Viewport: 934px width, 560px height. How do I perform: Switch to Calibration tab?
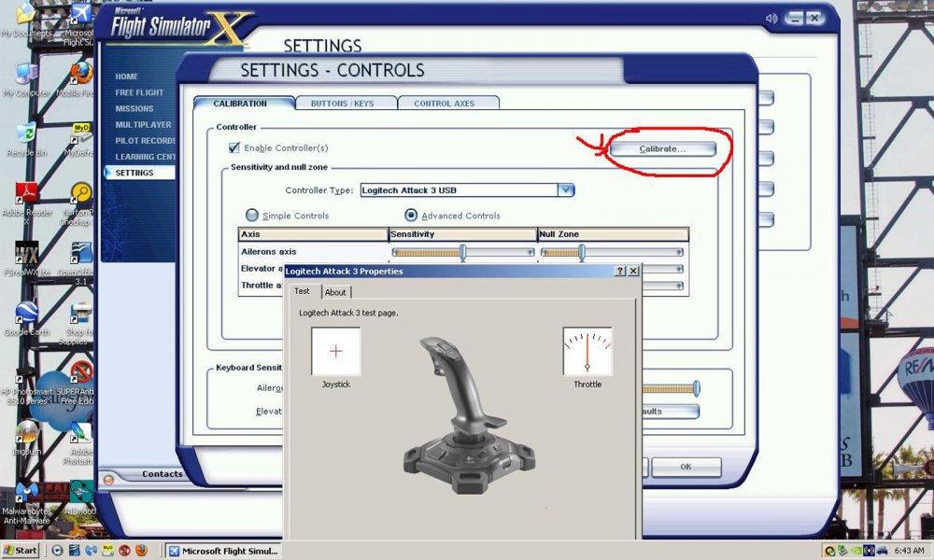pos(243,103)
